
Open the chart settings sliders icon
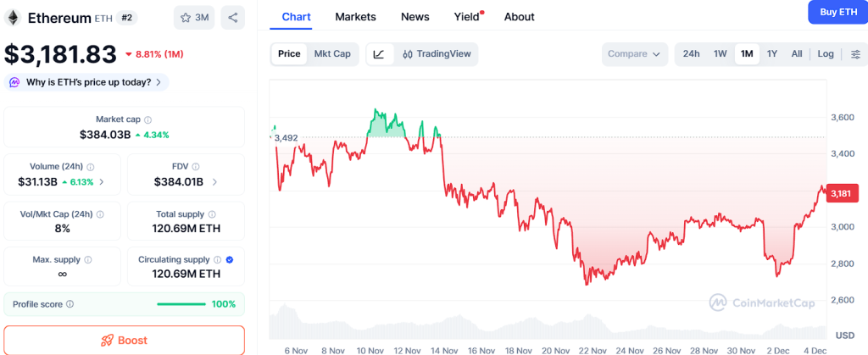[854, 54]
